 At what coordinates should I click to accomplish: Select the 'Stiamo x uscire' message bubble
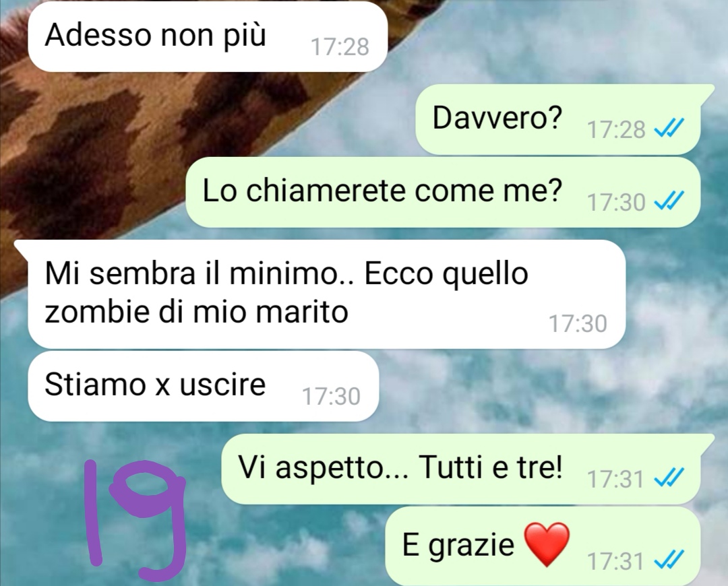tap(204, 386)
